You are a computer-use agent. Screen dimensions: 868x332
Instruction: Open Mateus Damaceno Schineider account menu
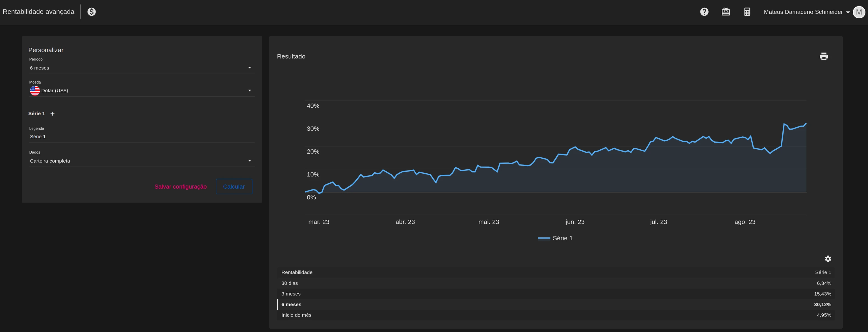tap(806, 12)
